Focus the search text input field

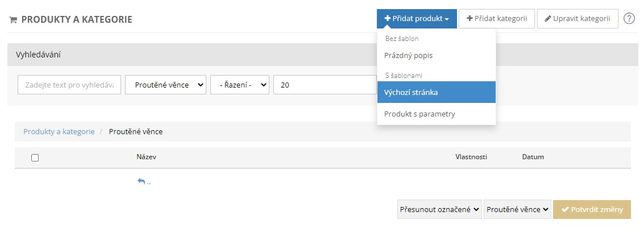pos(69,85)
